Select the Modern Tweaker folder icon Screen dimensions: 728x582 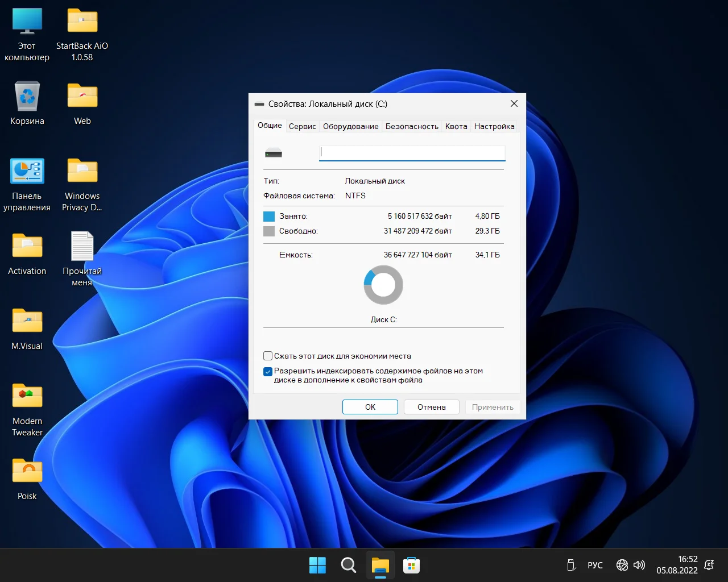click(27, 409)
